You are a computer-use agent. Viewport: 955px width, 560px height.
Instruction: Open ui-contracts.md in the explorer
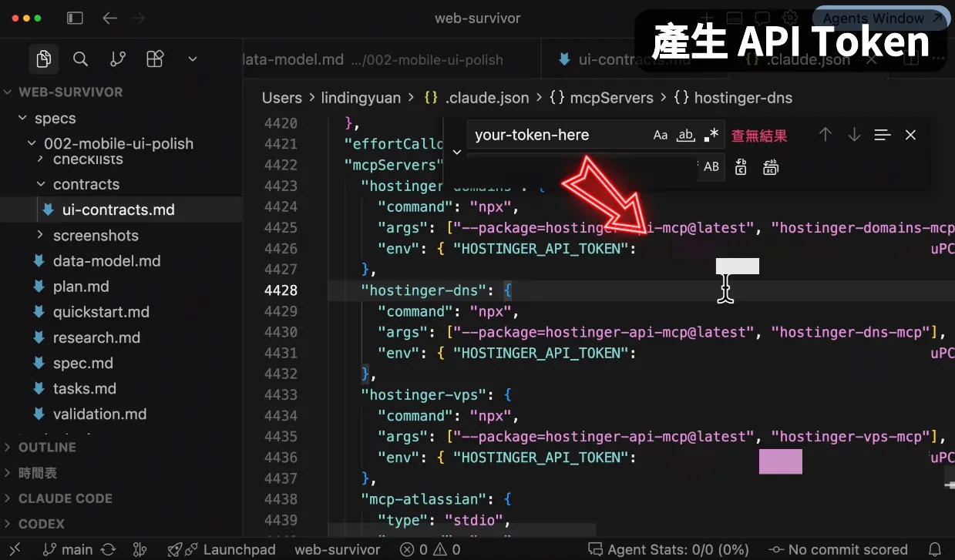(x=118, y=210)
